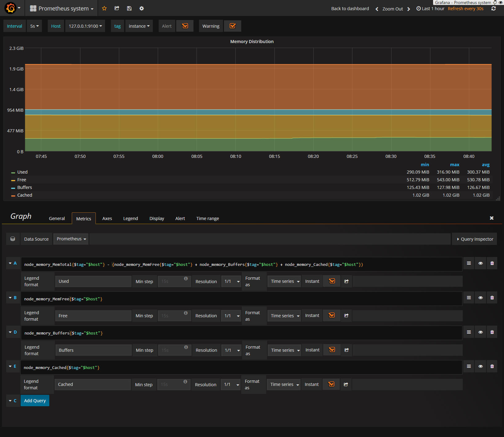
Task: Open the Grafana logo main menu
Action: [x=12, y=8]
